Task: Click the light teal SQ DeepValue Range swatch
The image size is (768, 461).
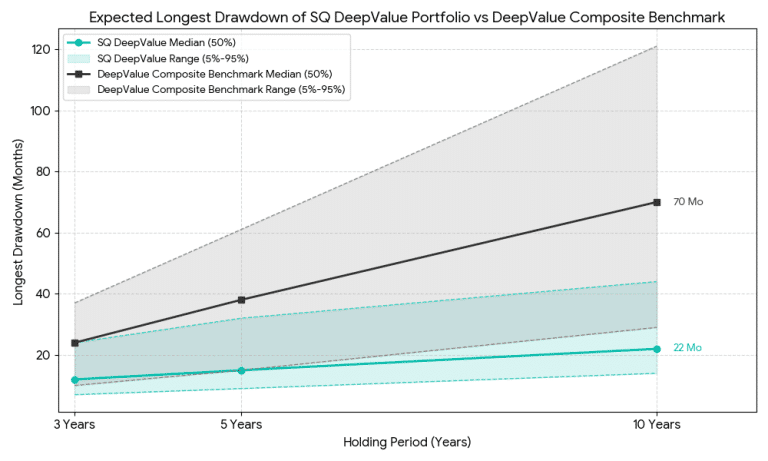Action: (78, 58)
